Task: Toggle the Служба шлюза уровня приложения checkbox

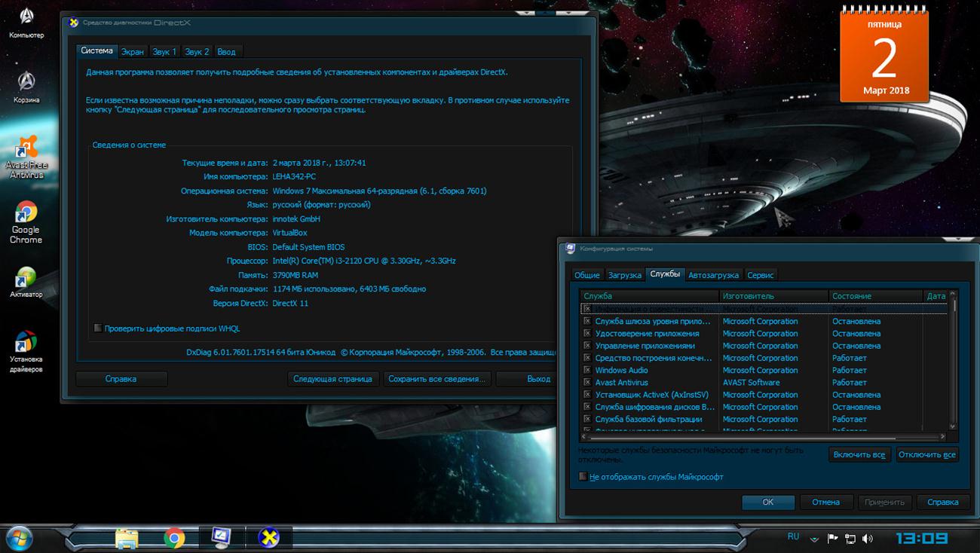Action: 587,321
